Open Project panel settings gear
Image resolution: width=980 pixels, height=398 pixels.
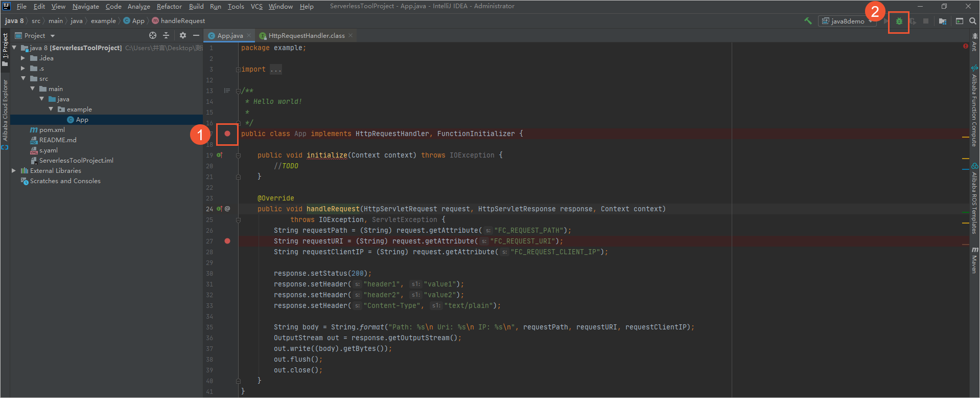[x=183, y=35]
